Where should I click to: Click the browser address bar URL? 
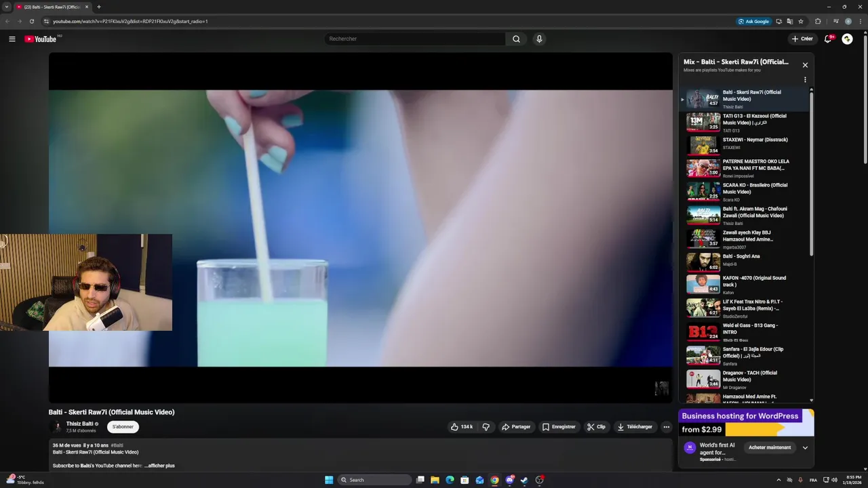(x=130, y=21)
